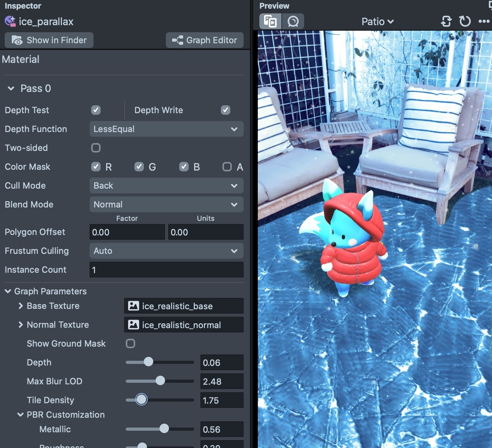Expand the Base Texture parameter
This screenshot has height=448, width=492.
pos(20,306)
